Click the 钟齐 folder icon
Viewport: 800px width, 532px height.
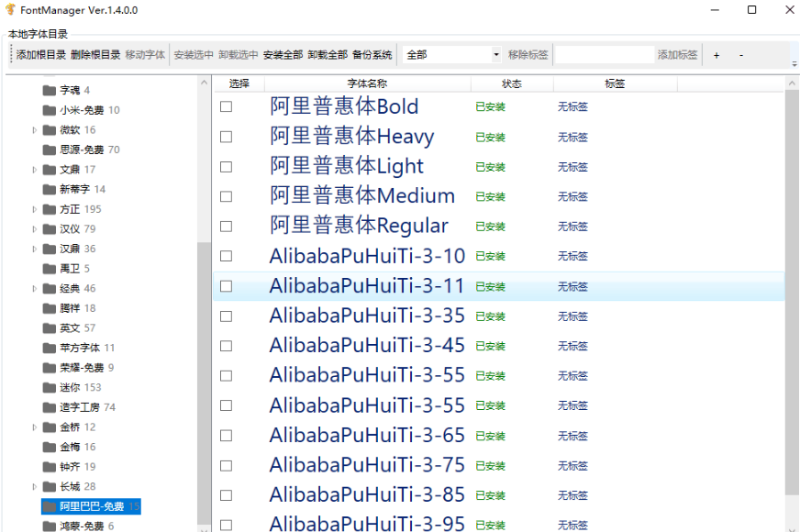click(x=49, y=467)
